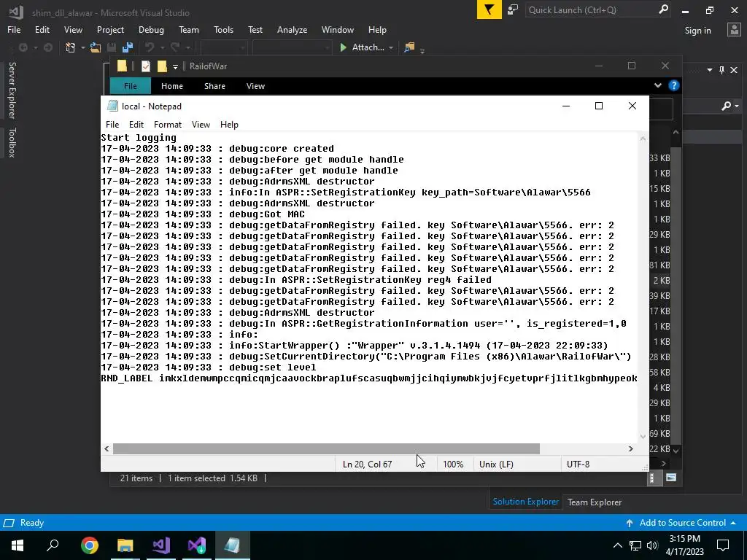747x560 pixels.
Task: Open the Undo history dropdown arrow
Action: [x=162, y=47]
